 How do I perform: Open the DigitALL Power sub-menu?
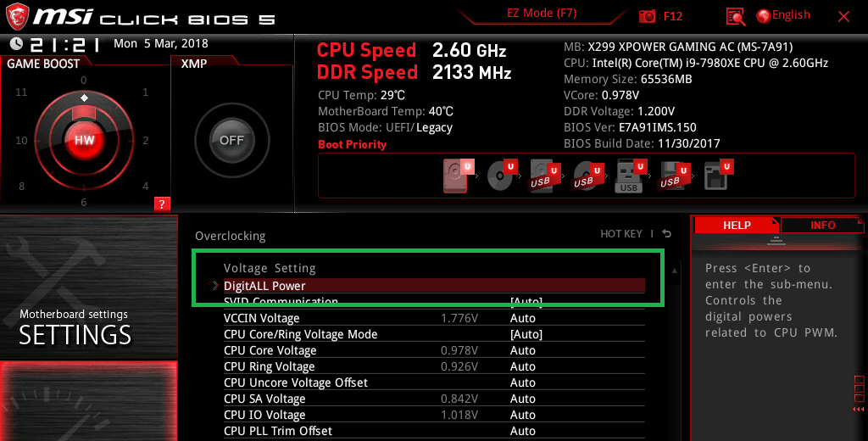434,286
